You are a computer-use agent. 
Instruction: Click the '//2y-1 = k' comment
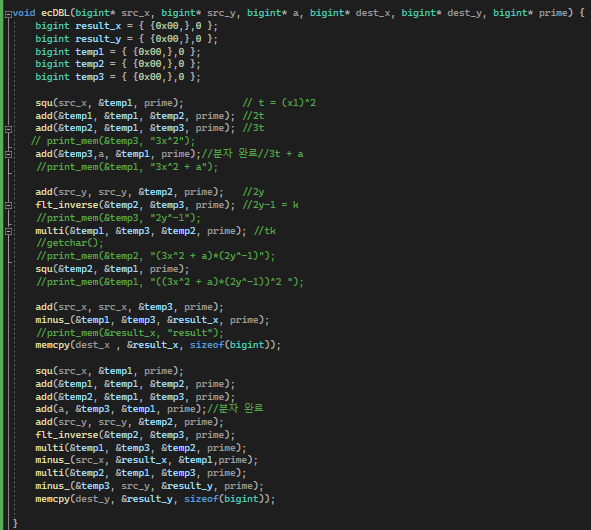(x=271, y=205)
